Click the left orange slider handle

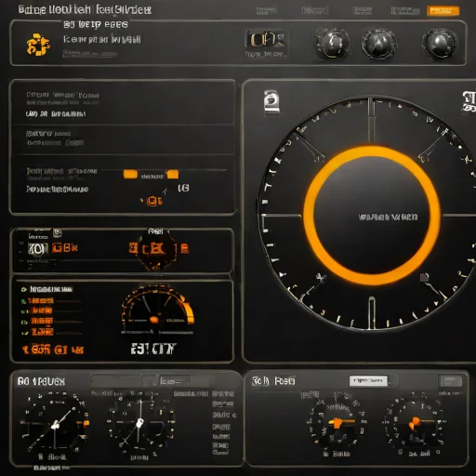point(130,174)
